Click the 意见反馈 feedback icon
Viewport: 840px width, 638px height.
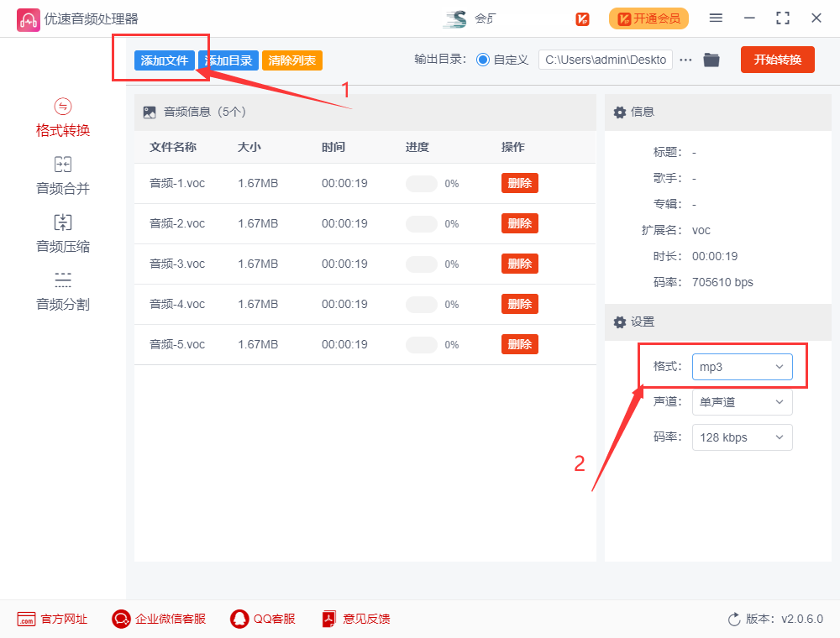[x=328, y=619]
